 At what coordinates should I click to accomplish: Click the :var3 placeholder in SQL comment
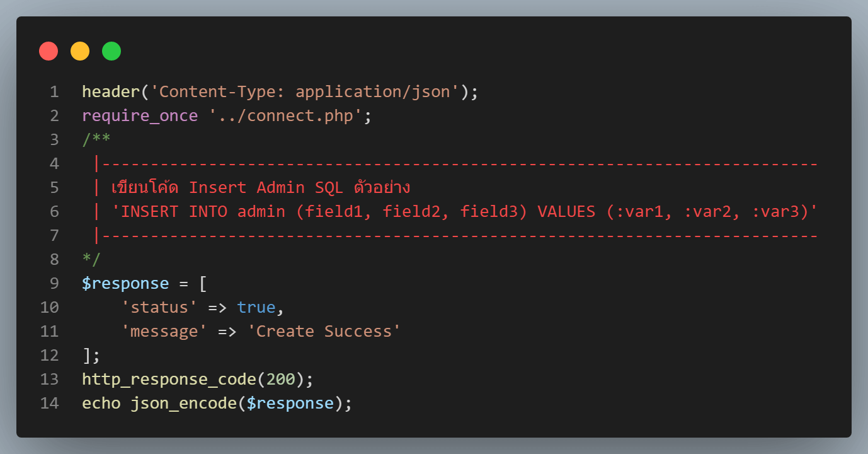point(775,211)
